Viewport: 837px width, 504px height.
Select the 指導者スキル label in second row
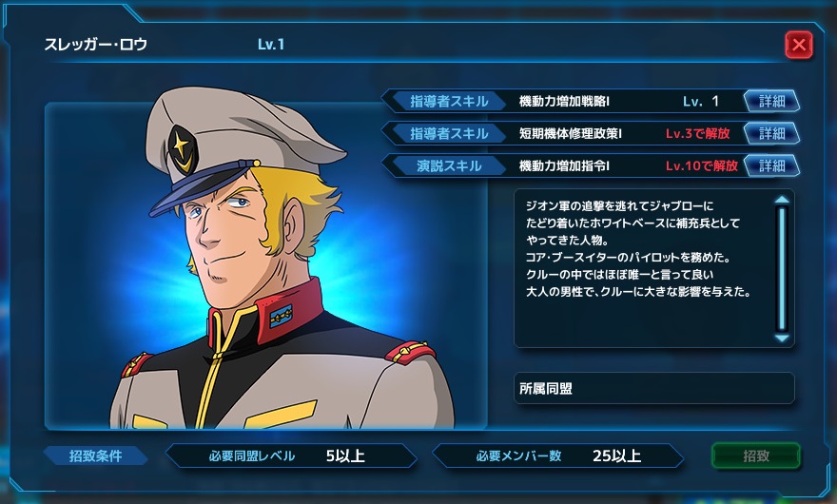(x=449, y=133)
